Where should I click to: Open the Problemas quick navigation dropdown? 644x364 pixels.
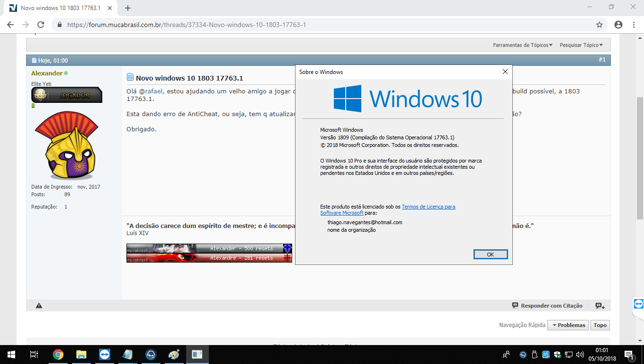point(568,325)
